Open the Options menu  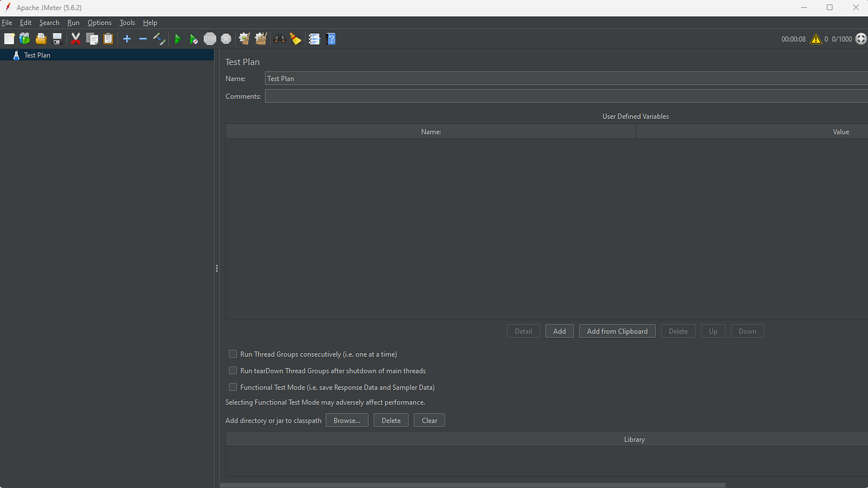coord(99,22)
